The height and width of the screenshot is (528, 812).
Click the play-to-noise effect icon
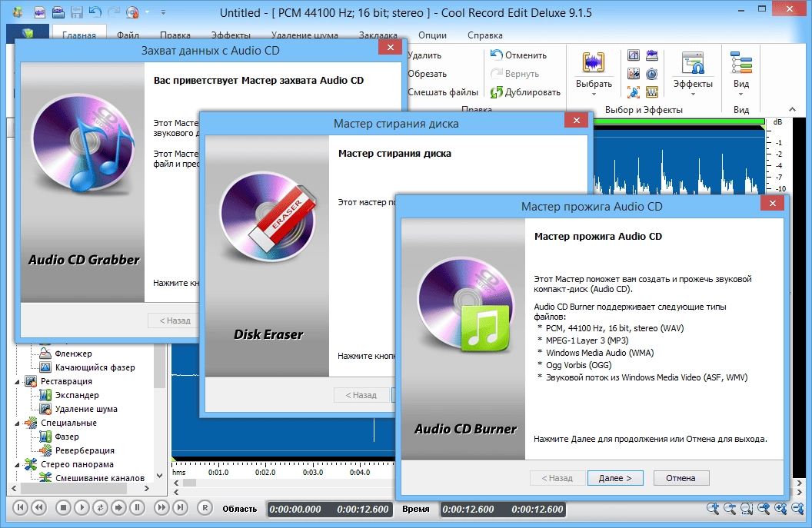pyautogui.click(x=634, y=74)
